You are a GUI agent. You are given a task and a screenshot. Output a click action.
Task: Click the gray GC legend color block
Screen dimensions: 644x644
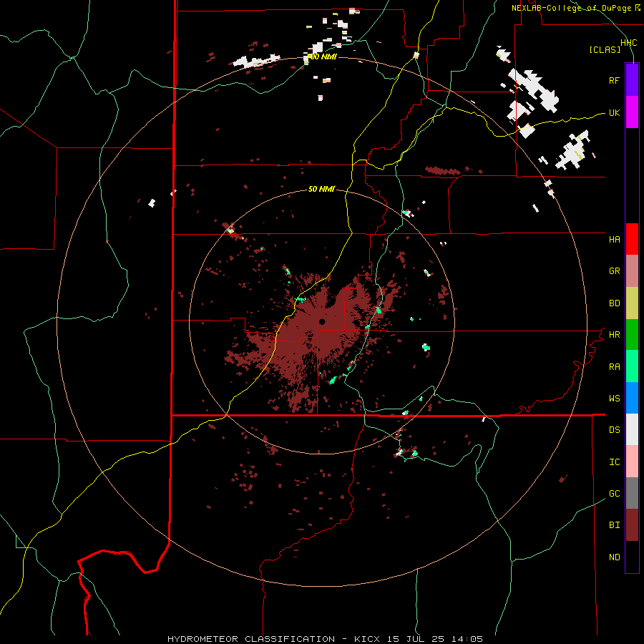click(632, 493)
